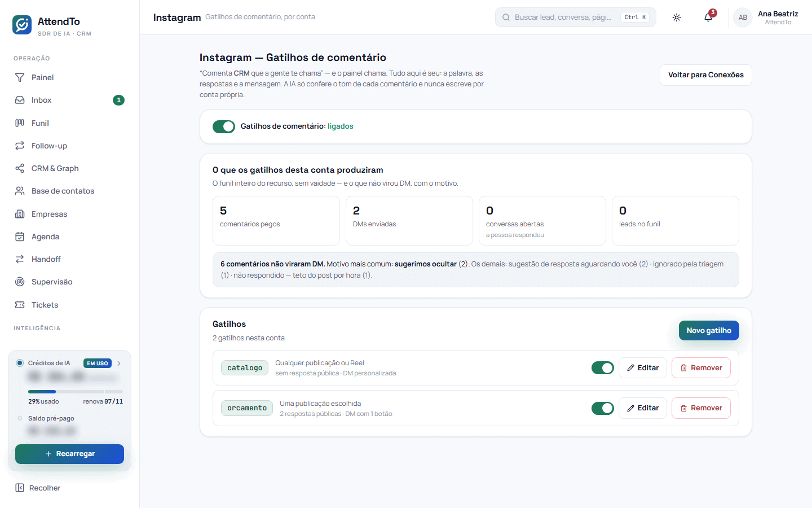
Task: Open Inbox in the sidebar
Action: click(x=69, y=100)
